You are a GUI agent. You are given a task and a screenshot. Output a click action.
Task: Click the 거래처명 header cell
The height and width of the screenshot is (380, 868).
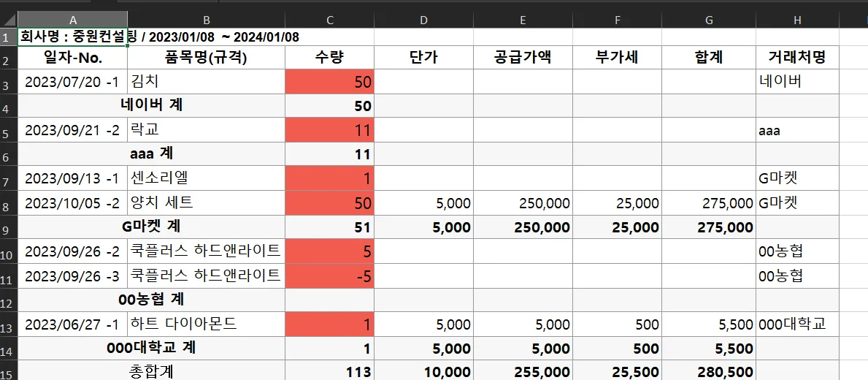pos(797,58)
